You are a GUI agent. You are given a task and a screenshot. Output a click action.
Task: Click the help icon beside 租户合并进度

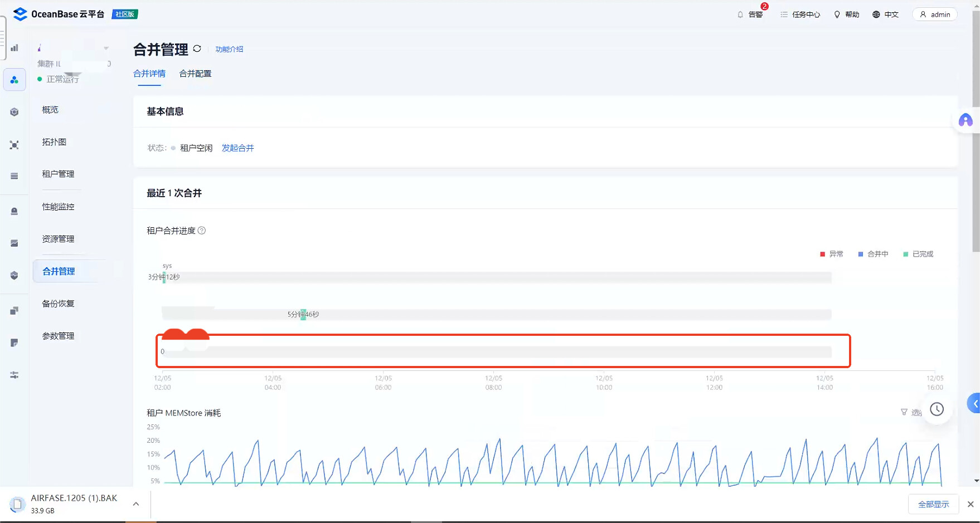[202, 231]
